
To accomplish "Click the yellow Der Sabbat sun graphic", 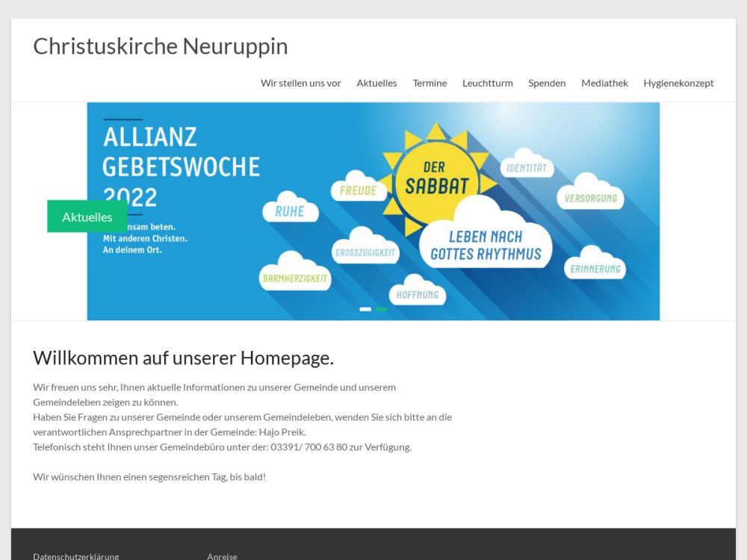I will tap(436, 179).
